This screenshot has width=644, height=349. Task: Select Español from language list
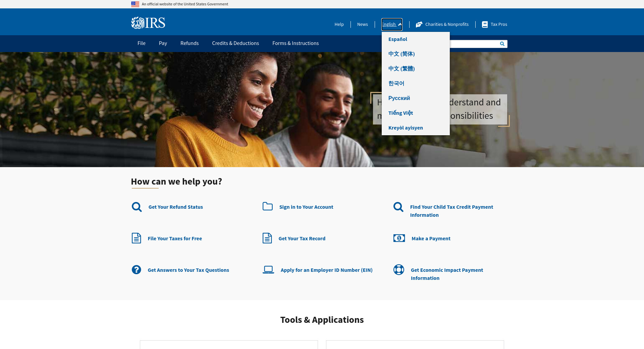397,39
